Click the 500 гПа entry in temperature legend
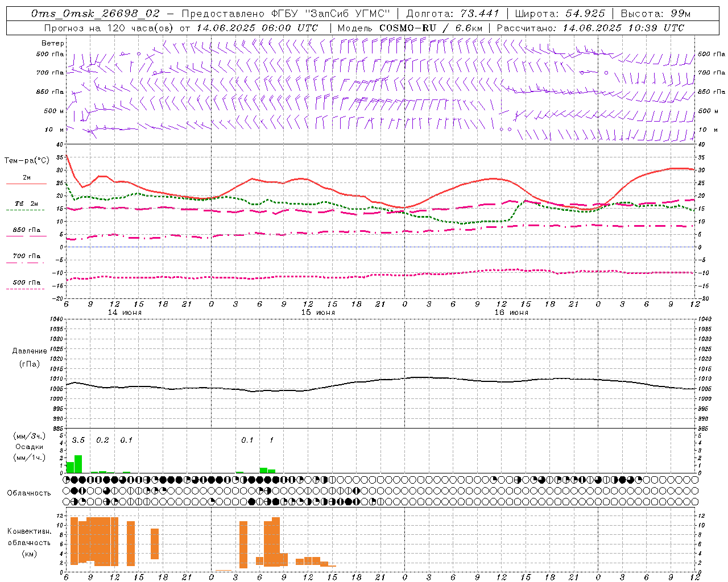Image resolution: width=728 pixels, height=582 pixels. point(27,282)
